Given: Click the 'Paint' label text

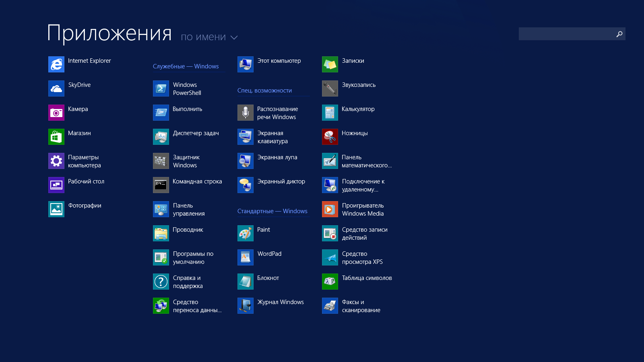Looking at the screenshot, I should tap(264, 230).
